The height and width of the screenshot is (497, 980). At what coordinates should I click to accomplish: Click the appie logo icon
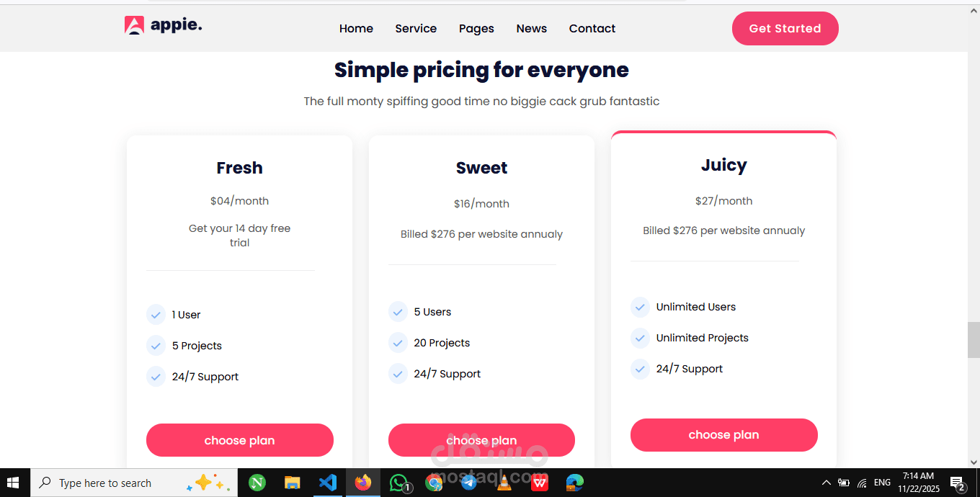[x=134, y=26]
